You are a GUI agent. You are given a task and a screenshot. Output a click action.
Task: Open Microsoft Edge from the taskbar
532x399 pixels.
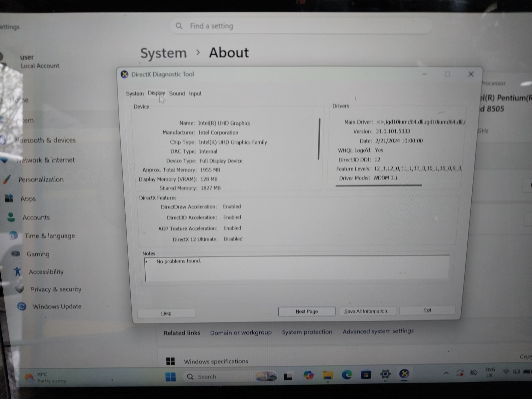347,375
